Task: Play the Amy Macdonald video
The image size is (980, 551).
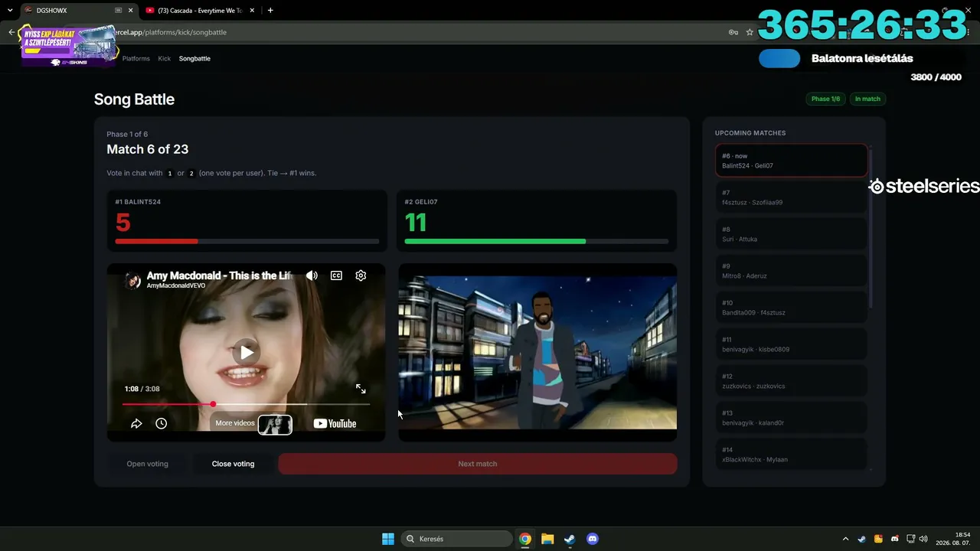Action: pyautogui.click(x=246, y=352)
